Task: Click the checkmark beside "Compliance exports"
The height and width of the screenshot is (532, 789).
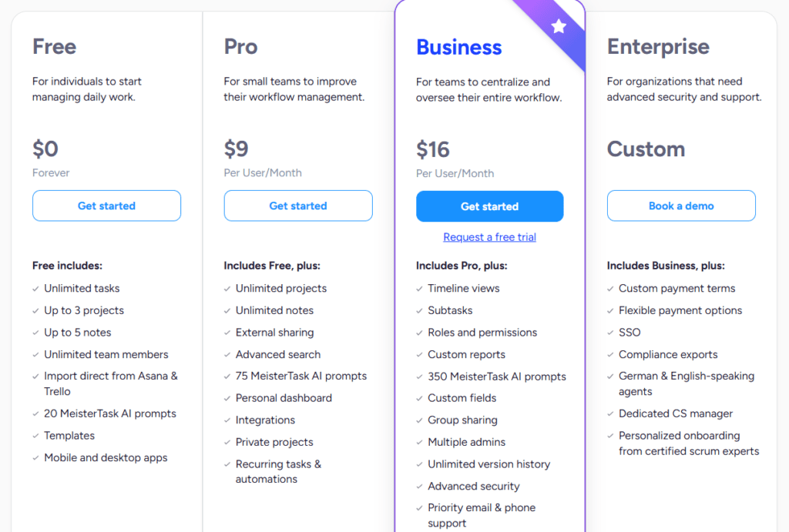Action: point(611,354)
